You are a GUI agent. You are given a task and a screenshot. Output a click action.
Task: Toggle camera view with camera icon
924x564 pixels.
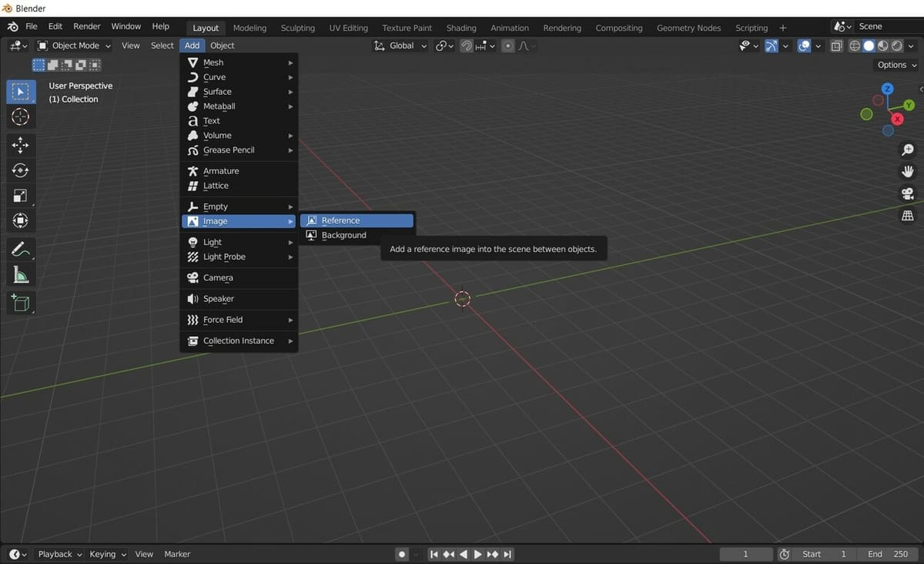[908, 193]
